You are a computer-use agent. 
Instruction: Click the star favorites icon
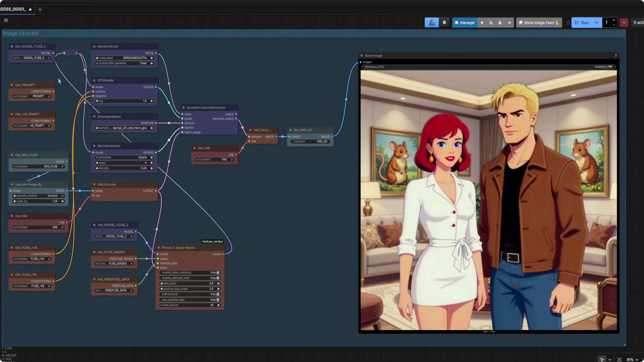(482, 23)
